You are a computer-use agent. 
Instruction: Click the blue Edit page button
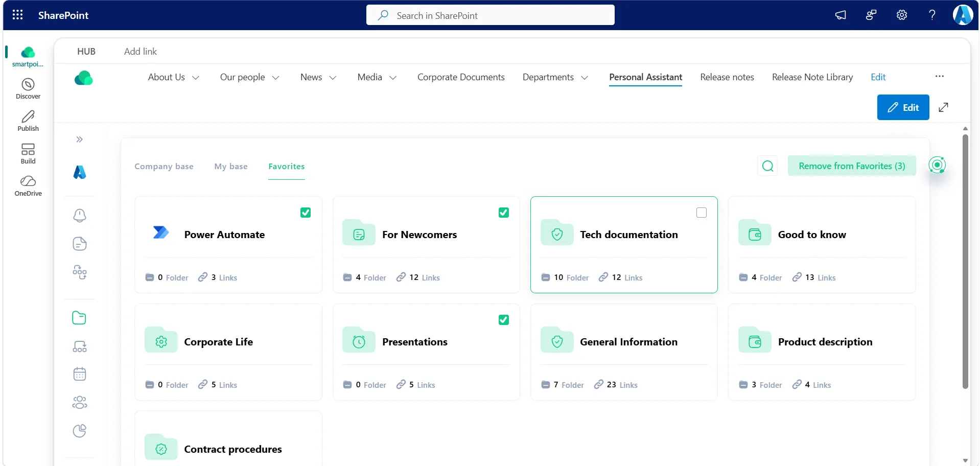(903, 107)
